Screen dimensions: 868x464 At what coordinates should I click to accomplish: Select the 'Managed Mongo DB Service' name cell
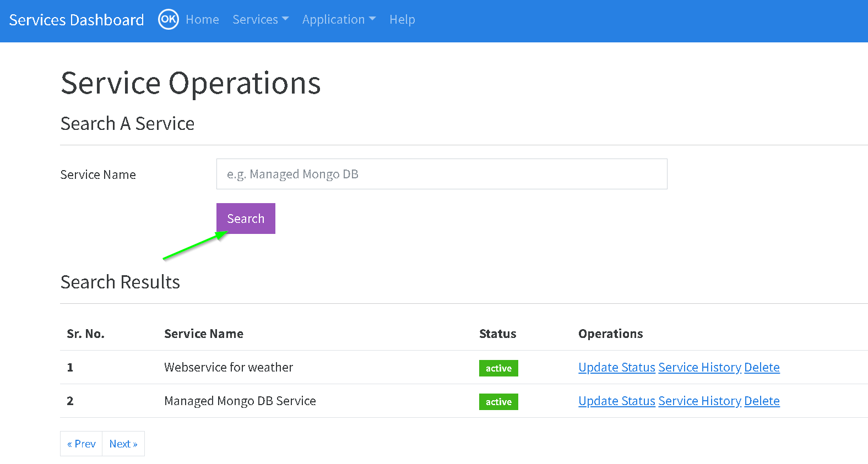tap(240, 401)
